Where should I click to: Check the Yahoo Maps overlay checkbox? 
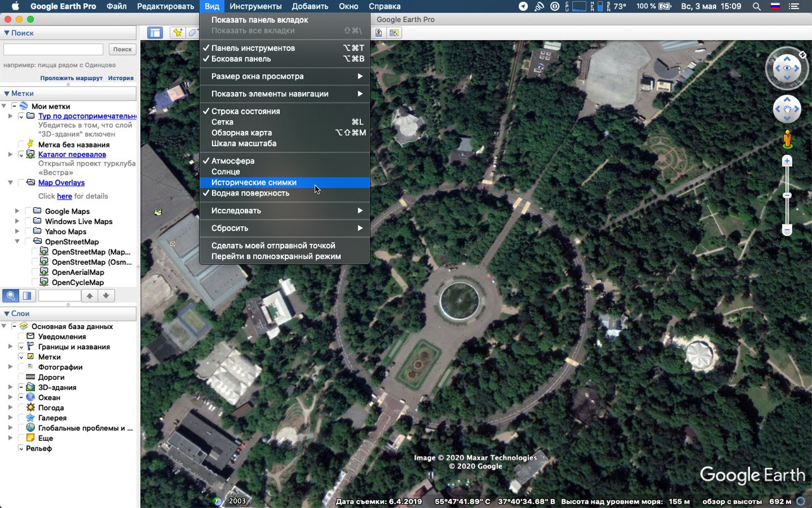(x=28, y=231)
